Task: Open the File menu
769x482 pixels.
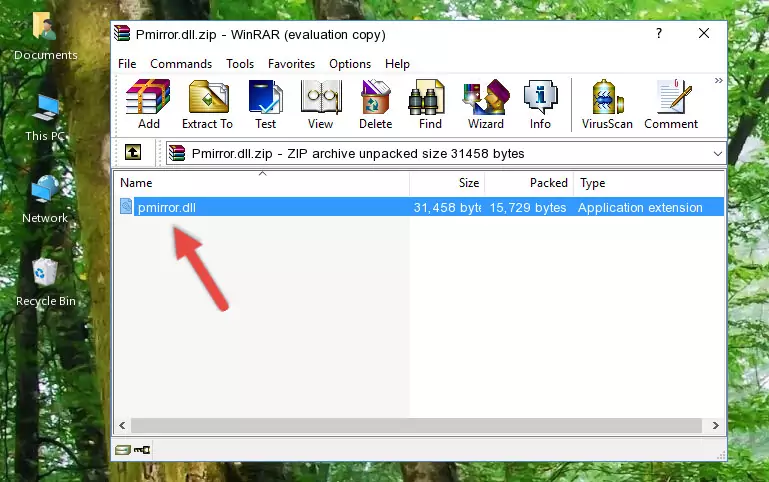Action: (127, 64)
